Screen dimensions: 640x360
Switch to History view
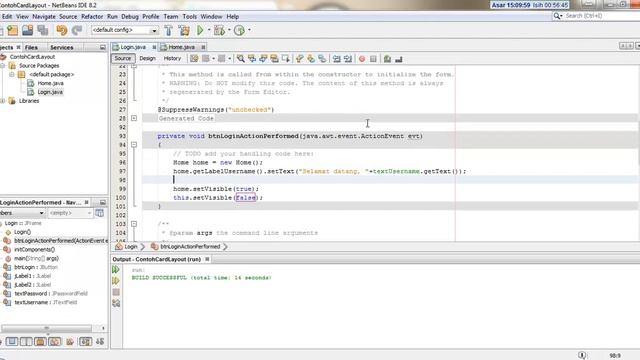tap(172, 58)
